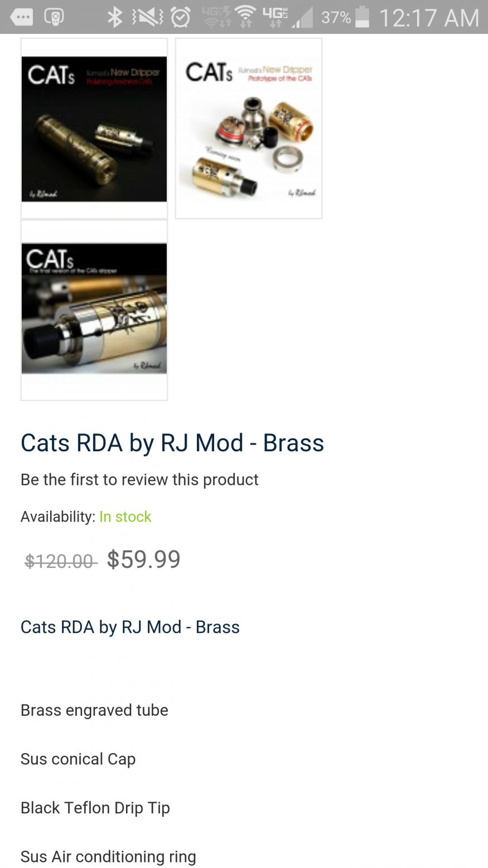Tap the cellular signal strength icon
This screenshot has width=488, height=868.
coord(302,18)
